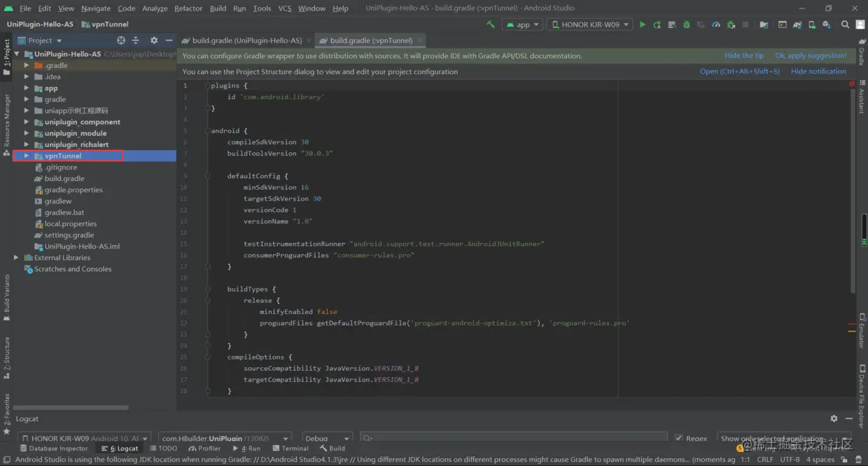Select settings.gradle in project tree

(x=69, y=235)
